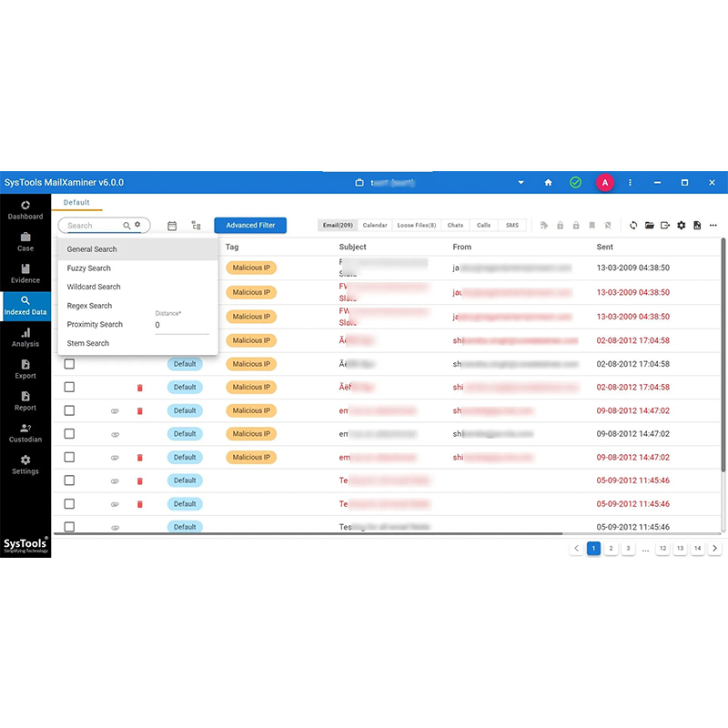This screenshot has width=728, height=728.
Task: Go to page 3
Action: [628, 549]
